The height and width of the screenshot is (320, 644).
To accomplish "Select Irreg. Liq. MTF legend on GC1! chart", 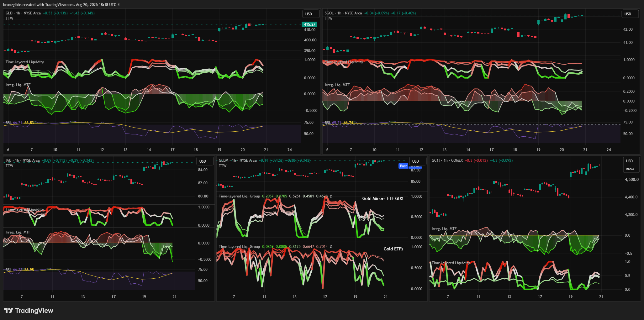I will click(x=444, y=229).
